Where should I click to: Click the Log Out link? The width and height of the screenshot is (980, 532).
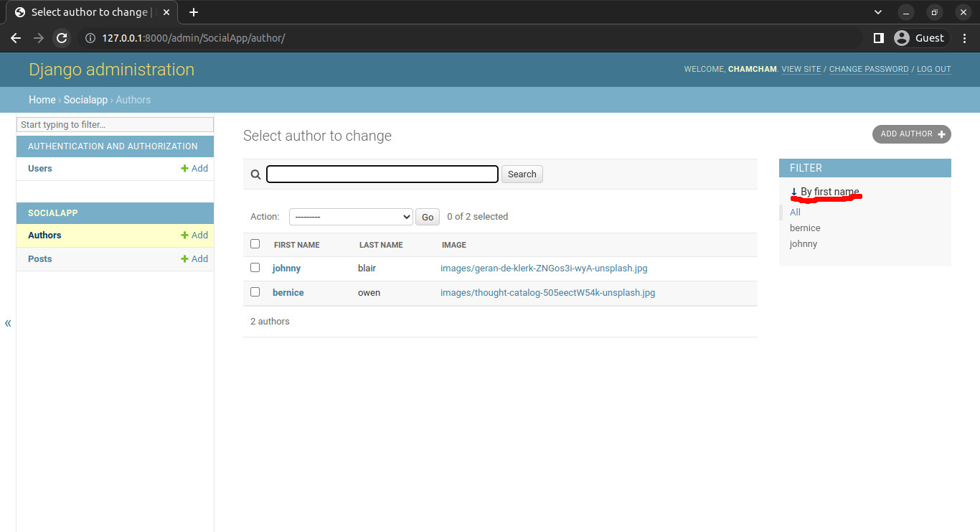tap(933, 70)
